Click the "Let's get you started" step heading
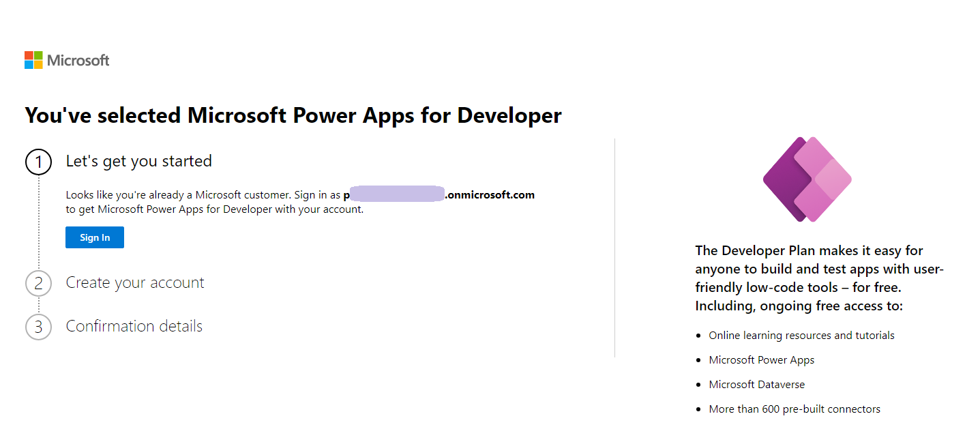The image size is (980, 442). [x=139, y=161]
